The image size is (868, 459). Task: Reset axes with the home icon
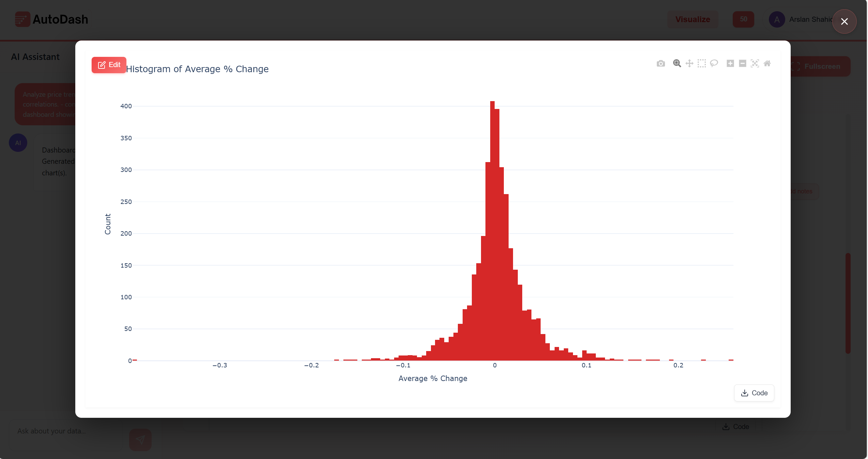pyautogui.click(x=767, y=64)
